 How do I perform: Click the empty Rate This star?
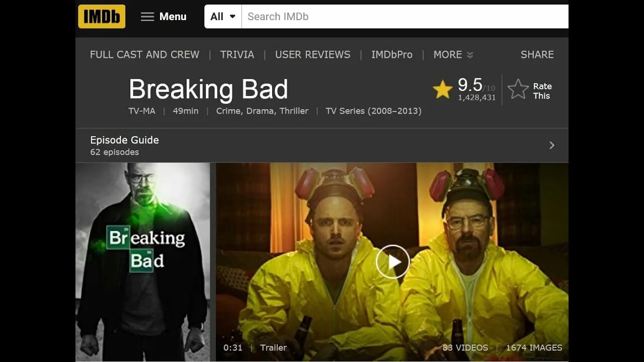point(518,89)
